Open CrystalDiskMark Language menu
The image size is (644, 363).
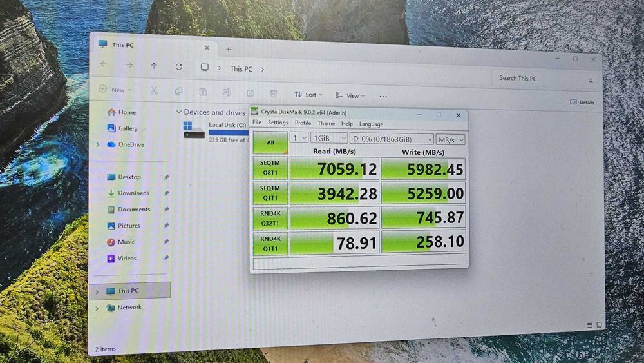(x=372, y=124)
